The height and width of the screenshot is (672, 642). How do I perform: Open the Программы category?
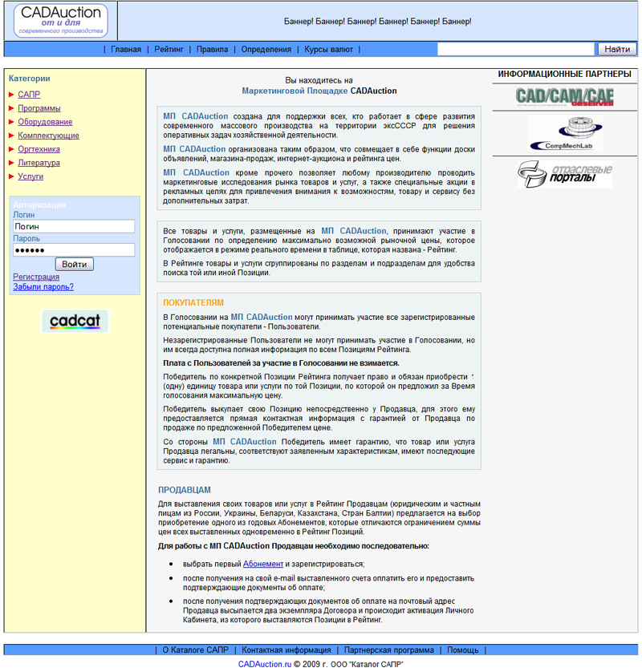(x=39, y=108)
